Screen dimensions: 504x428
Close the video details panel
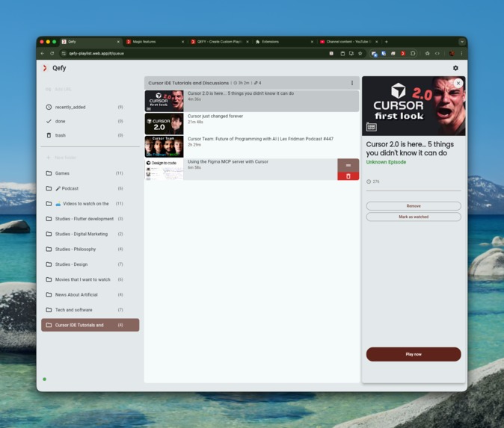coord(458,83)
